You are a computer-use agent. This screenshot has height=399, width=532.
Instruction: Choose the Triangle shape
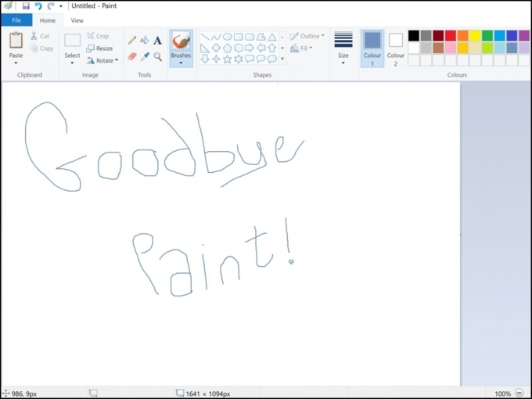[x=272, y=37]
